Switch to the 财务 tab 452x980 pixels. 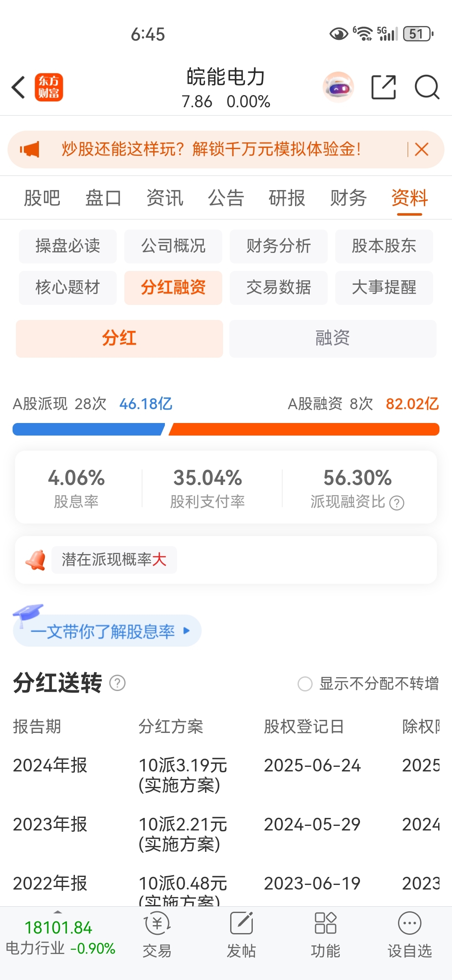[348, 198]
